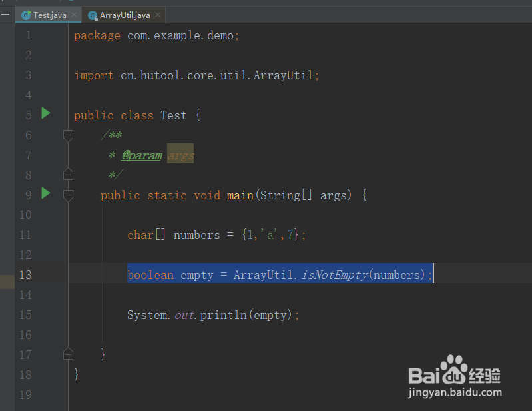Click the numbers argument on line 13
The height and width of the screenshot is (411, 532).
(x=397, y=275)
